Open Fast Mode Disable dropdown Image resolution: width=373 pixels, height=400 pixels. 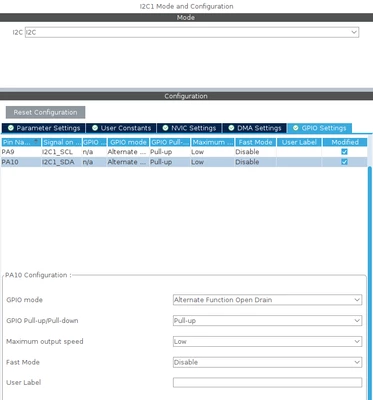(x=267, y=362)
